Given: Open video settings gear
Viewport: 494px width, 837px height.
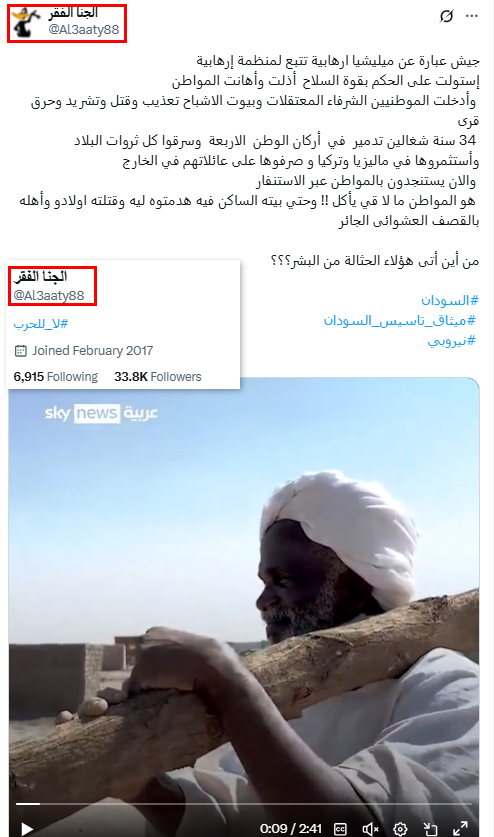Looking at the screenshot, I should (x=400, y=829).
